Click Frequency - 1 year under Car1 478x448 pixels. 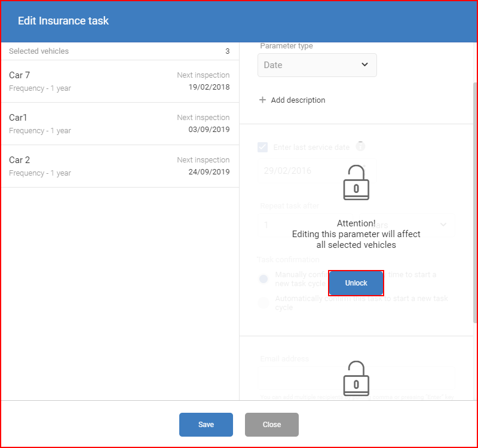pos(40,131)
